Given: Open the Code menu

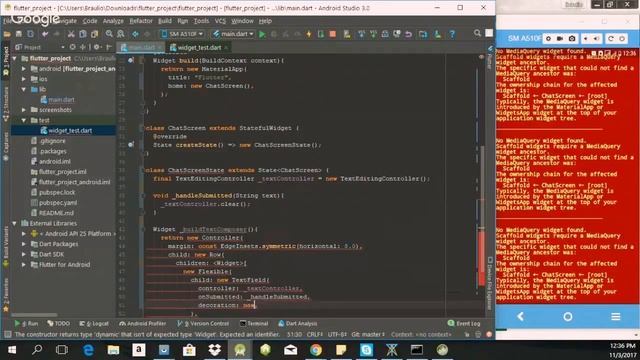Looking at the screenshot, I should (x=90, y=21).
